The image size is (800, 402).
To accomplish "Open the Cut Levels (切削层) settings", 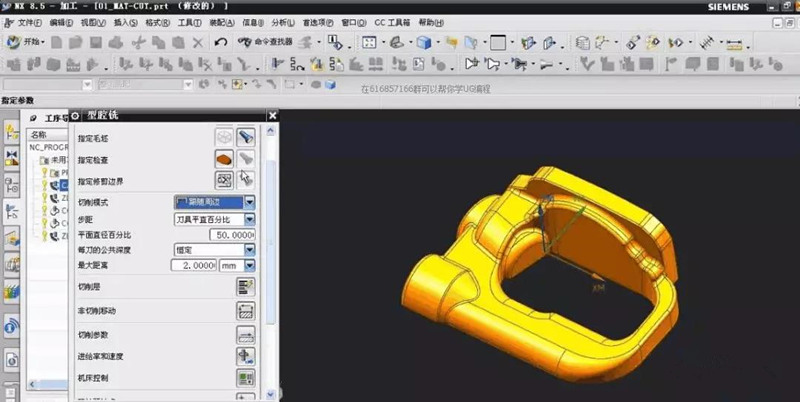I will pos(246,287).
